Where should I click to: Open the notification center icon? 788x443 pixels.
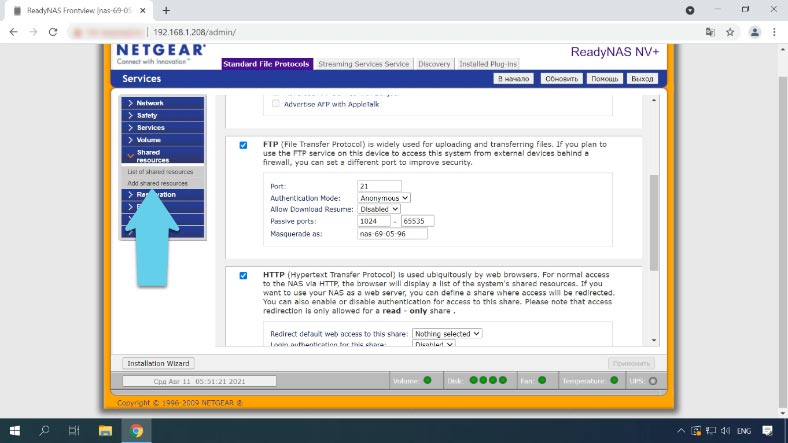click(767, 430)
